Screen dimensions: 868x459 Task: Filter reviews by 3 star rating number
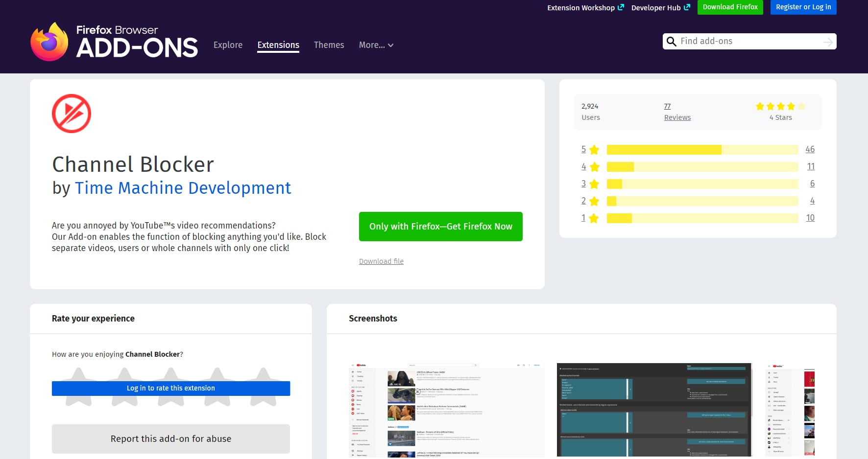coord(583,184)
